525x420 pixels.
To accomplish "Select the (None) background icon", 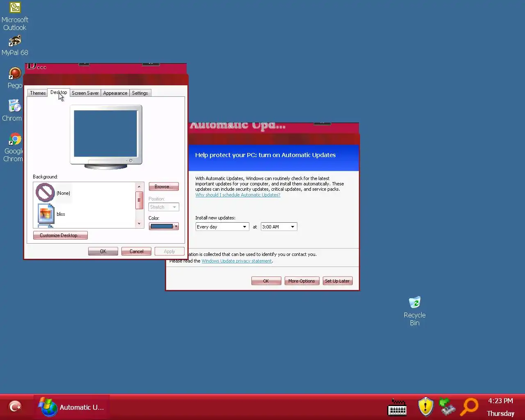I will [45, 192].
